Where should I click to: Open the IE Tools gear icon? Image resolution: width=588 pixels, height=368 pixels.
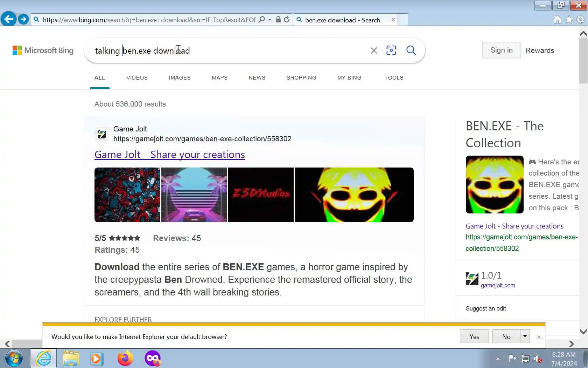pos(581,20)
